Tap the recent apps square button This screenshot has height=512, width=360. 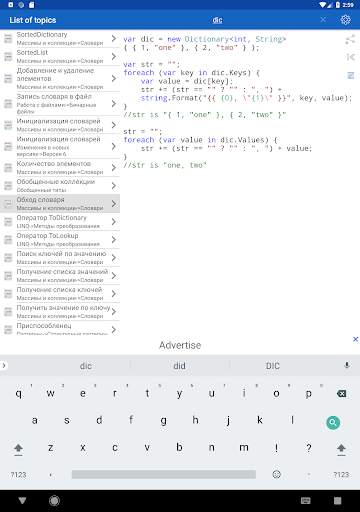pos(338,500)
